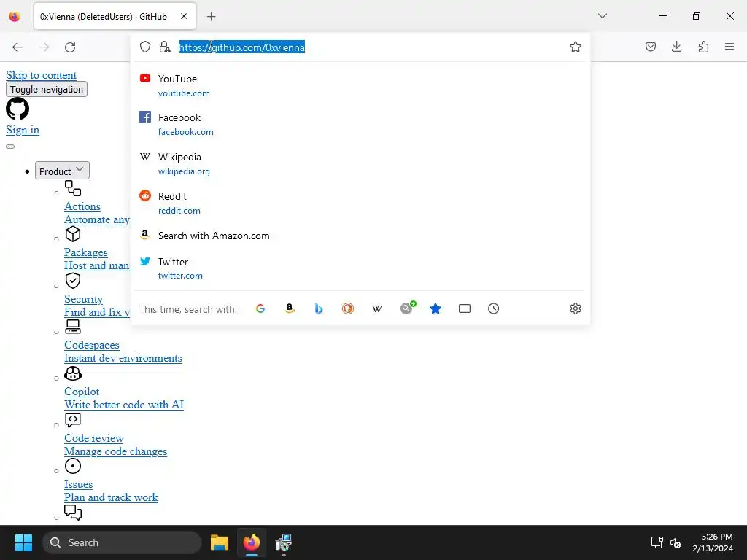Click the selected URL in address bar
The image size is (747, 560).
click(241, 47)
